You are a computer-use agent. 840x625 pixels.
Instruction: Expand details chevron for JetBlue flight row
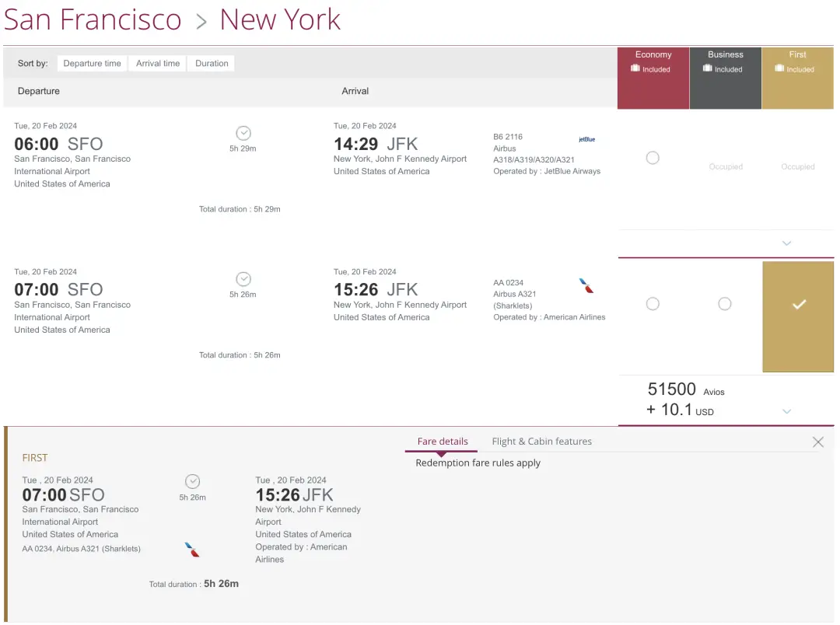(x=786, y=243)
